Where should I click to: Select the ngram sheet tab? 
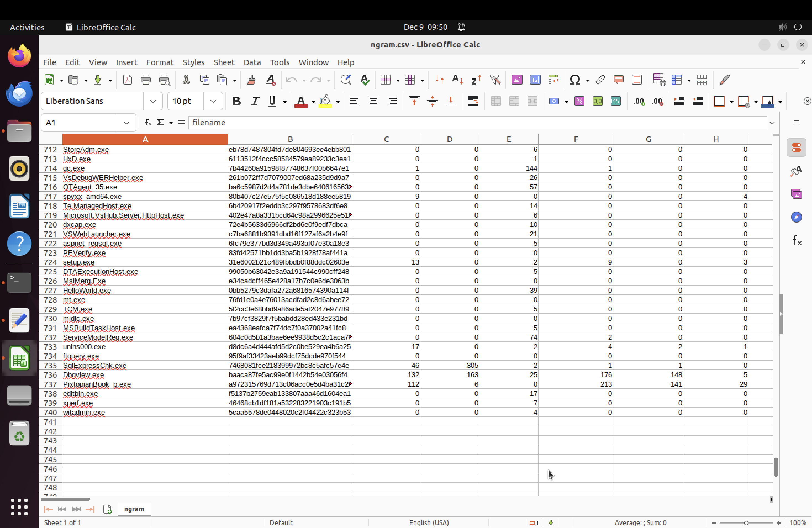134,509
